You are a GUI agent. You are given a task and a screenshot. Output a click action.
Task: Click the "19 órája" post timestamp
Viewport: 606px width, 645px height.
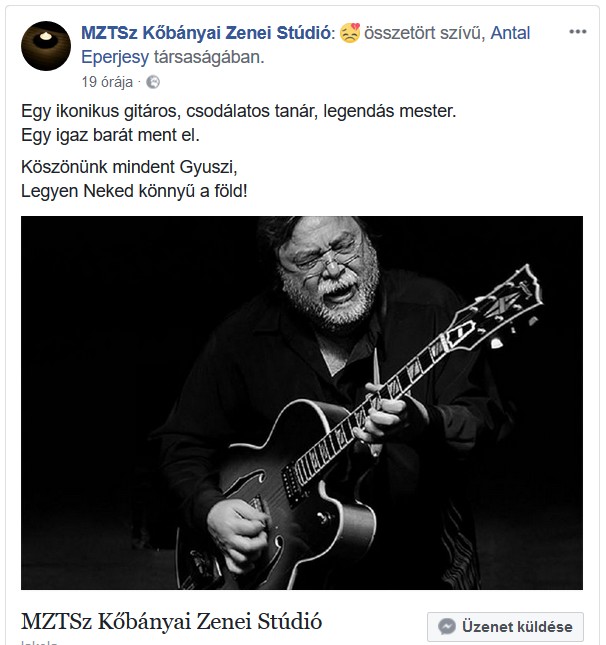click(x=107, y=82)
